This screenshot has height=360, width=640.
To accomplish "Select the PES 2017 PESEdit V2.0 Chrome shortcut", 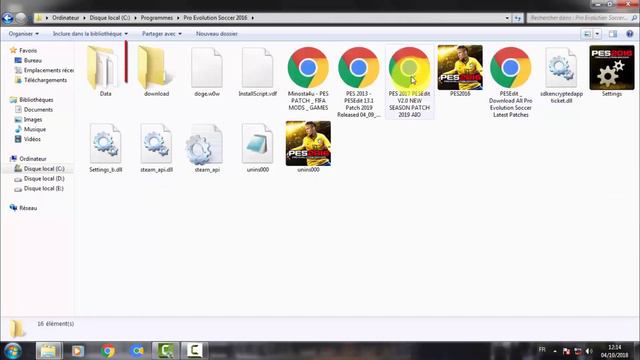I will 409,68.
